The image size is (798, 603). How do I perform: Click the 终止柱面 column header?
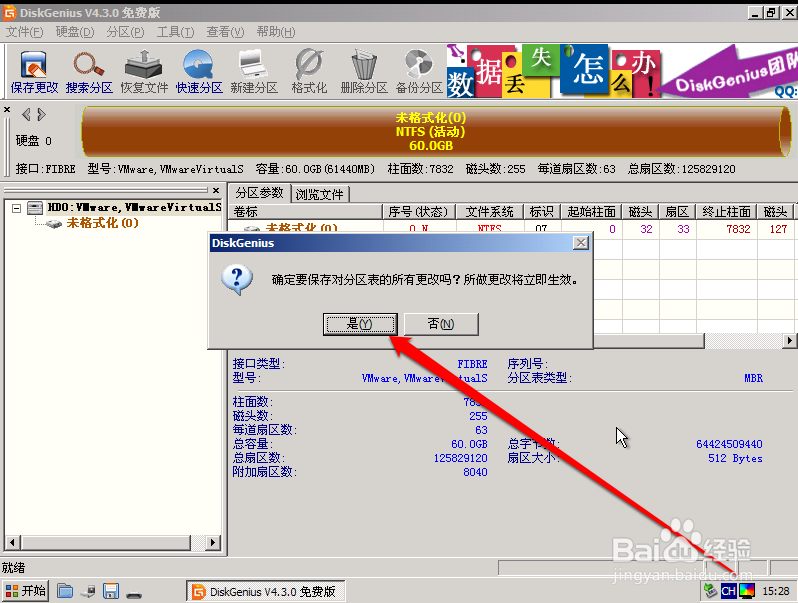pos(726,212)
